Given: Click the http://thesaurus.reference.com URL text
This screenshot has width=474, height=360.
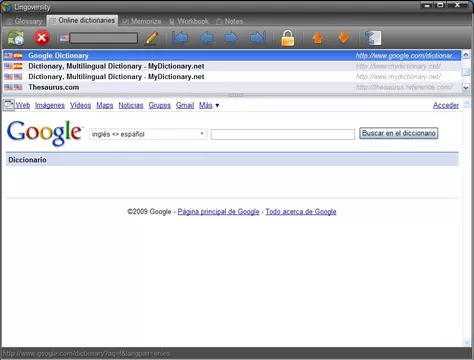Looking at the screenshot, I should point(404,87).
